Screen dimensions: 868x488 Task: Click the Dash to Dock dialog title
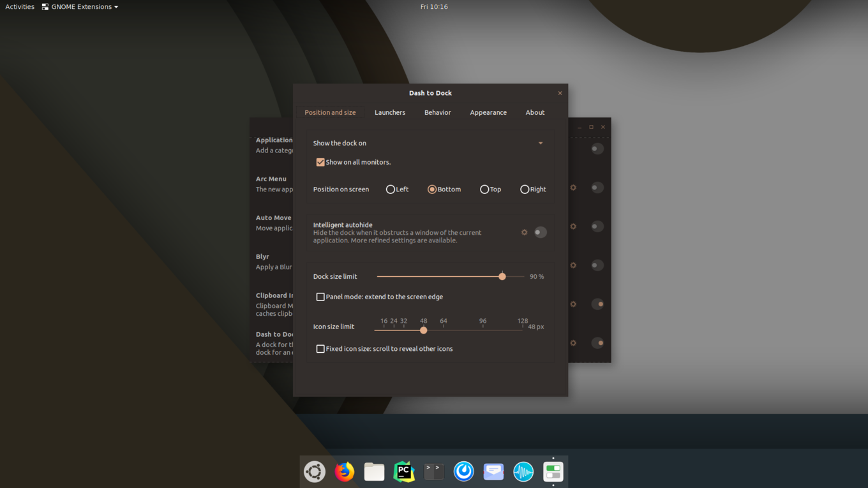(430, 93)
